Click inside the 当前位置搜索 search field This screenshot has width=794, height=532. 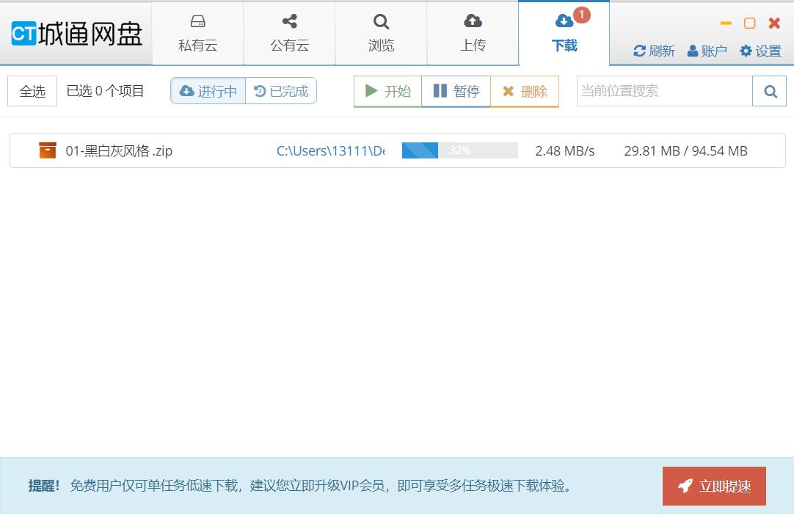click(660, 90)
